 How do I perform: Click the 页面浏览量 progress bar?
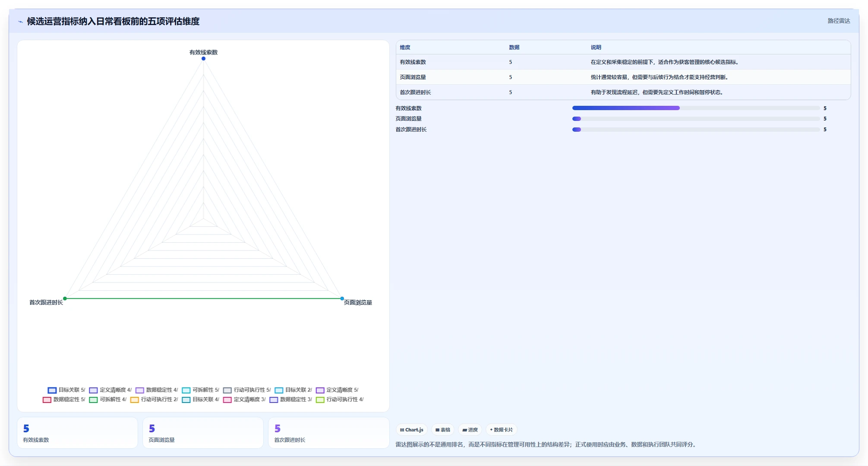click(696, 119)
